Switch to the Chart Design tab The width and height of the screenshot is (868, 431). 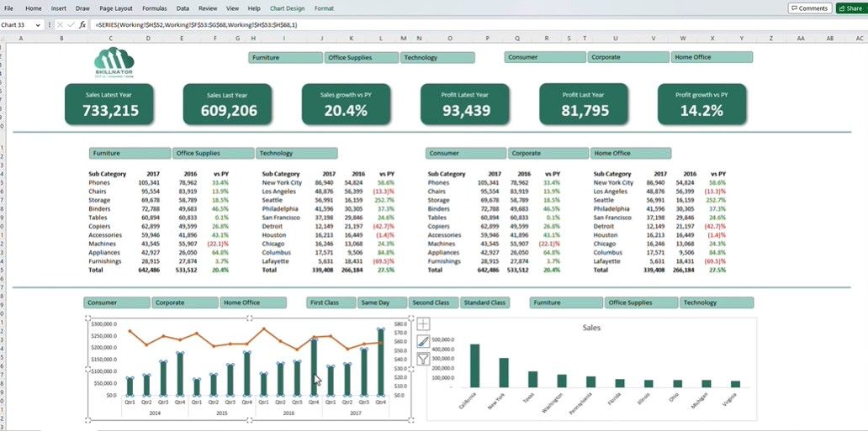click(x=288, y=8)
